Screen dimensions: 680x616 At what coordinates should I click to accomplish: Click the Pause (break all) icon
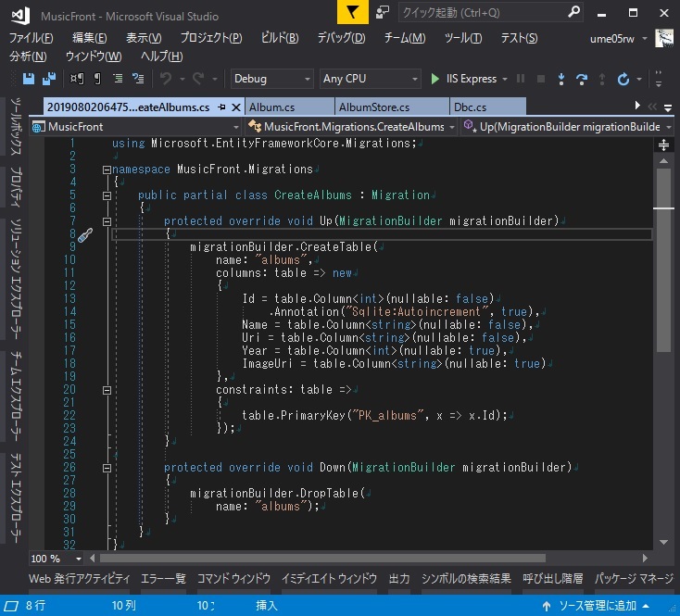pyautogui.click(x=521, y=79)
